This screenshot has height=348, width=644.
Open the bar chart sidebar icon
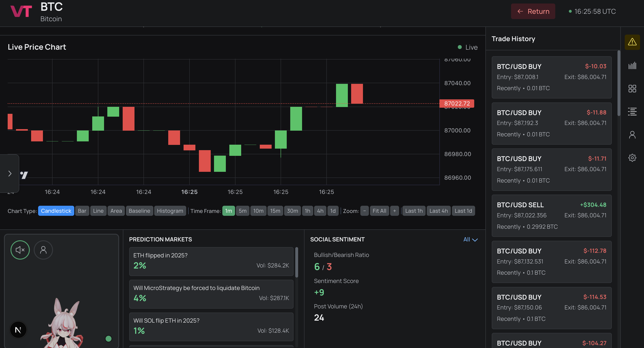(x=632, y=66)
